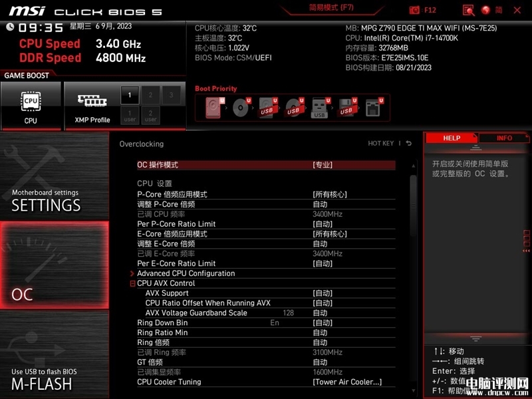Screen dimensions: 532x399
Task: Click the 已调 Ring 频率 3100MHz value
Action: (x=327, y=352)
